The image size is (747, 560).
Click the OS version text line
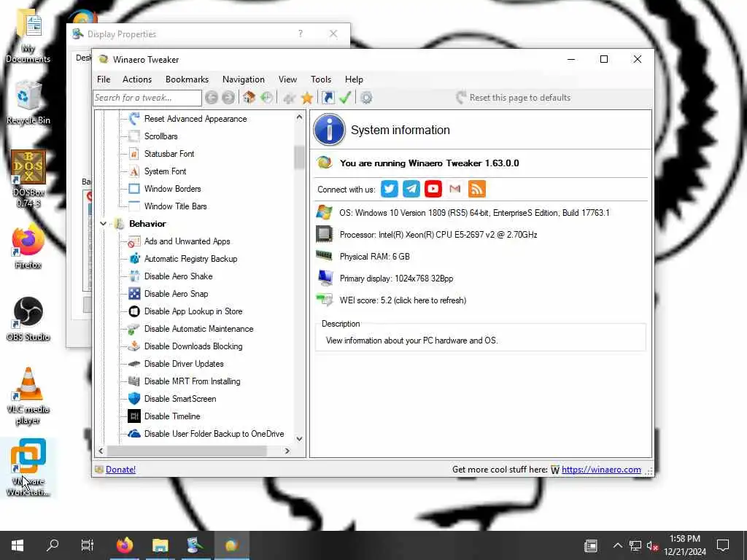click(x=474, y=213)
